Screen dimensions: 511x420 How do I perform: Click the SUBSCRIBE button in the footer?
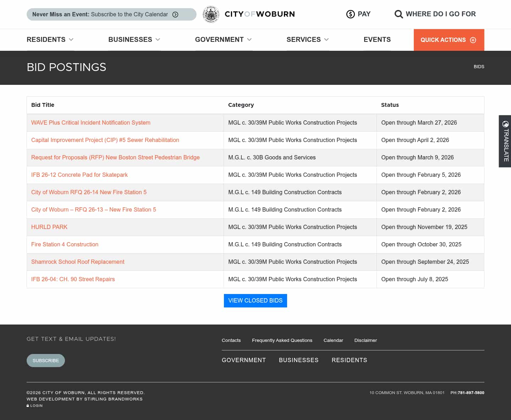[x=45, y=360]
